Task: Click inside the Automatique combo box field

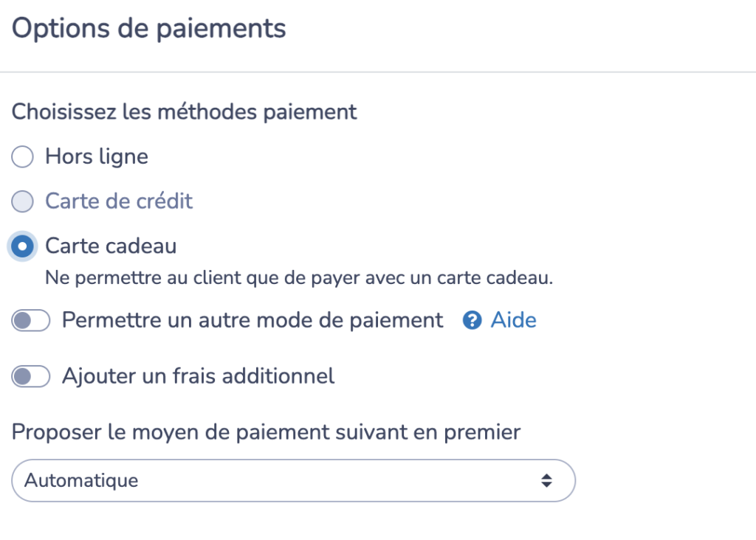Action: [x=221, y=480]
